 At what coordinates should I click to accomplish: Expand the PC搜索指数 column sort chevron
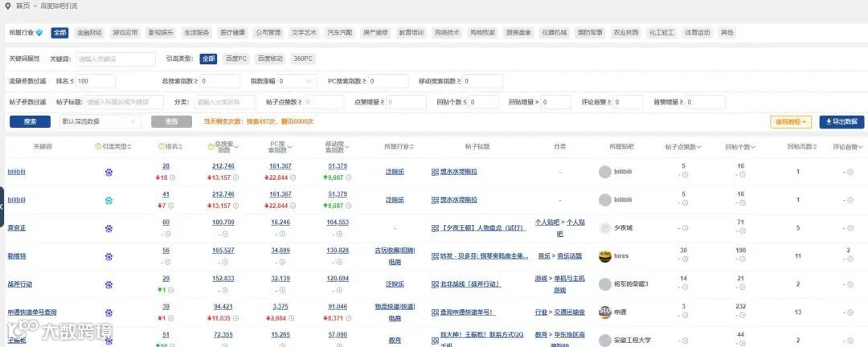tap(290, 147)
